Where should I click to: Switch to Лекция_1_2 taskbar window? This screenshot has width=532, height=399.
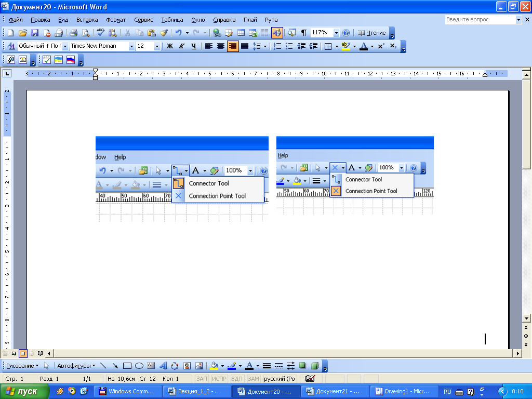coord(197,391)
